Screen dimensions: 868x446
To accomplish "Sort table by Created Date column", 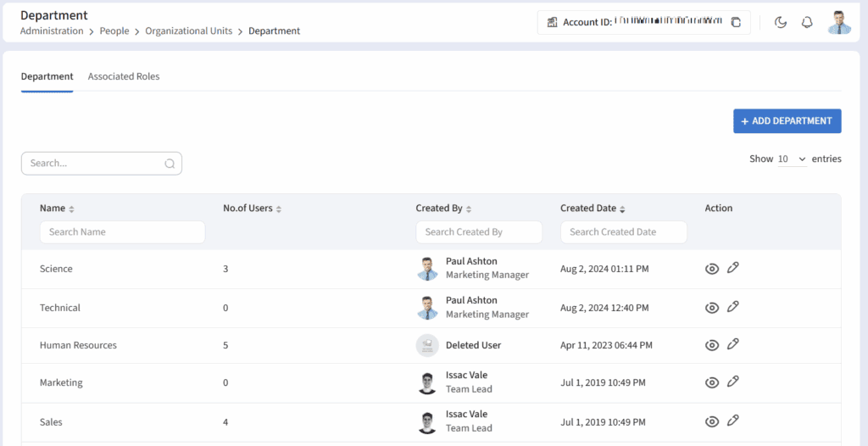I will [x=622, y=209].
